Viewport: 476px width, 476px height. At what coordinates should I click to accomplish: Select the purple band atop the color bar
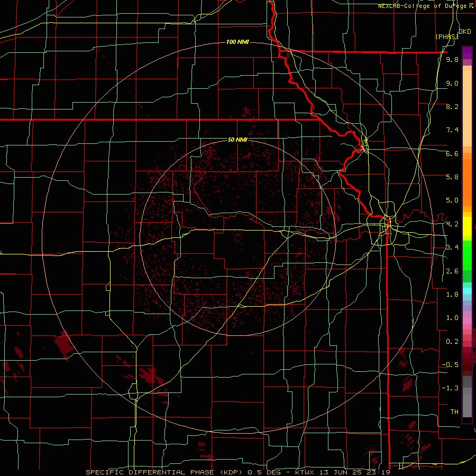click(x=467, y=53)
